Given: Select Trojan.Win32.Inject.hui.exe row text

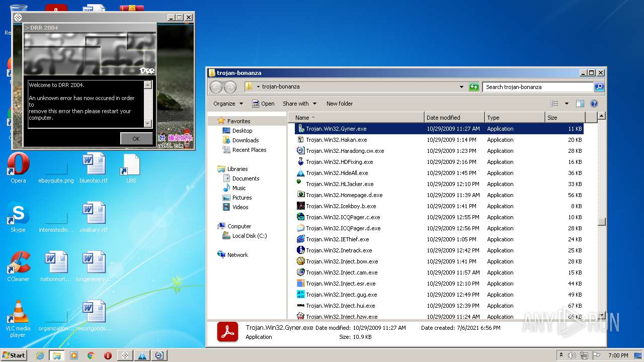Looking at the screenshot, I should pyautogui.click(x=341, y=306).
